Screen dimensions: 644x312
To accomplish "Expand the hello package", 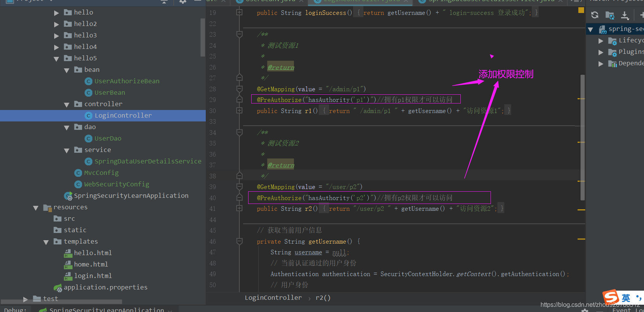I will pos(56,13).
